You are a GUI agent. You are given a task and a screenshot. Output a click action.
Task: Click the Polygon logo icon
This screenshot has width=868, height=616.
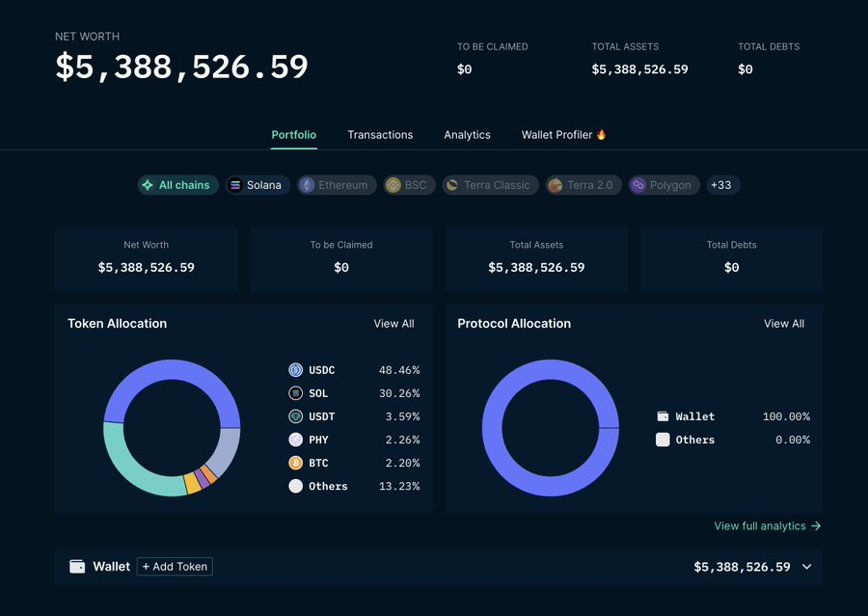[638, 185]
